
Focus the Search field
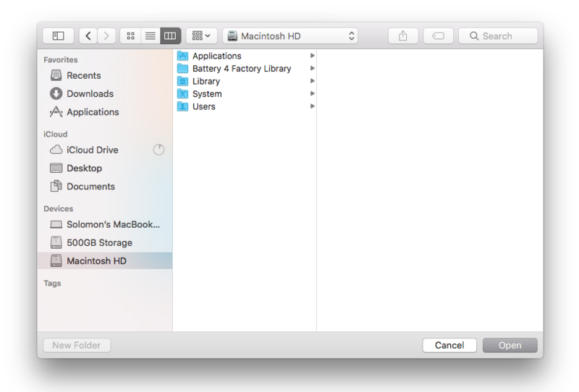(498, 36)
